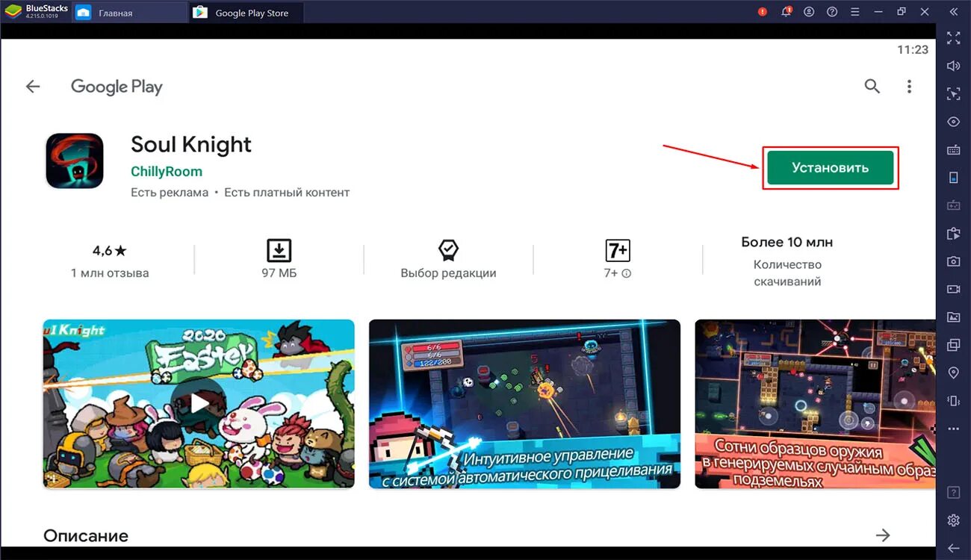Image resolution: width=971 pixels, height=560 pixels.
Task: Open the weapons dungeon screenshot
Action: click(815, 404)
